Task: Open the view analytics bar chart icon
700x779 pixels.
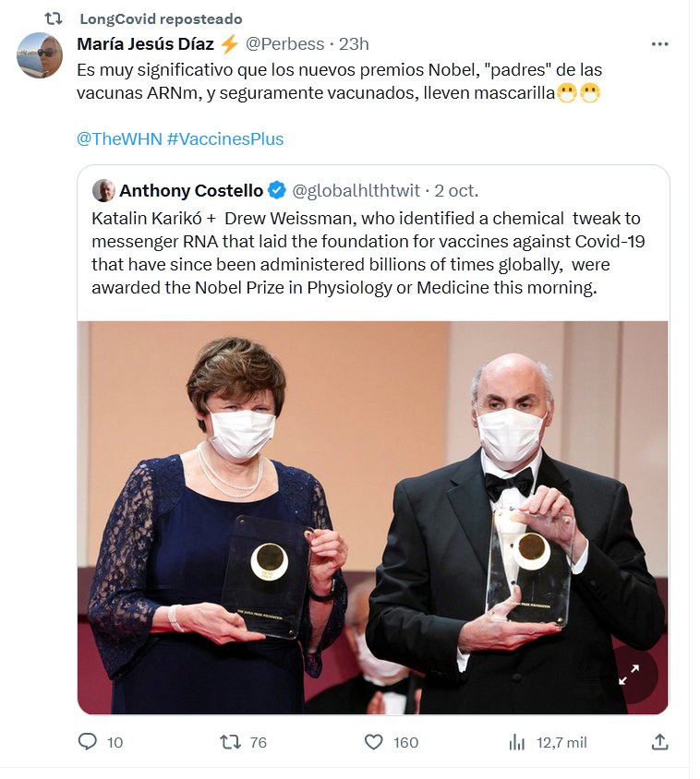Action: (517, 741)
